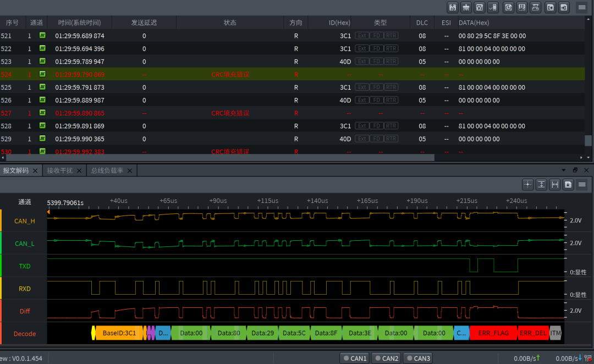Viewport: 594px width, 364px height.
Task: Click the ERR_FLAG decode segment
Action: coord(493,333)
